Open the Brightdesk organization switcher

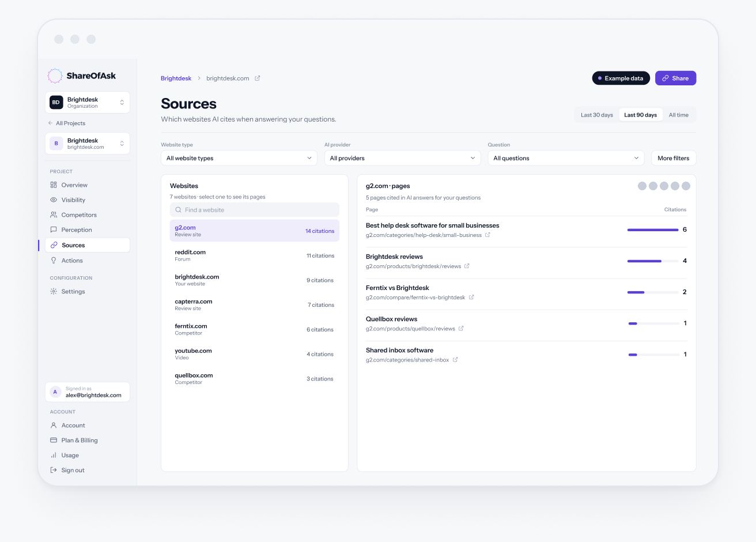[x=88, y=102]
